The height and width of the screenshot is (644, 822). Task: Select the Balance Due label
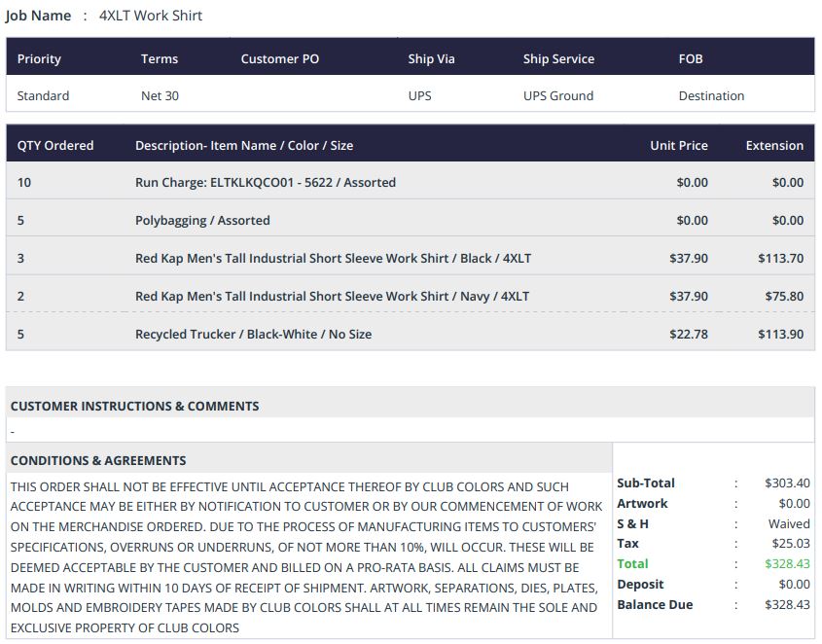pyautogui.click(x=655, y=605)
